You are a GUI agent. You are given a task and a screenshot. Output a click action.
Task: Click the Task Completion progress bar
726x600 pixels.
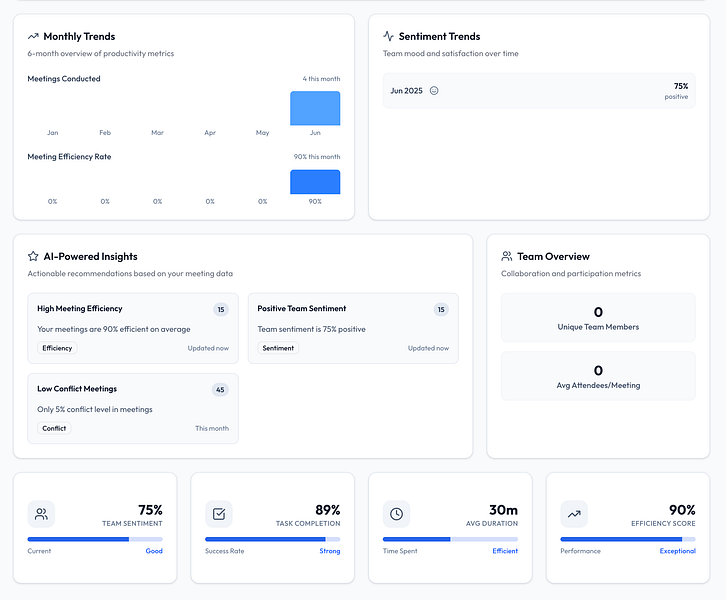(x=273, y=539)
